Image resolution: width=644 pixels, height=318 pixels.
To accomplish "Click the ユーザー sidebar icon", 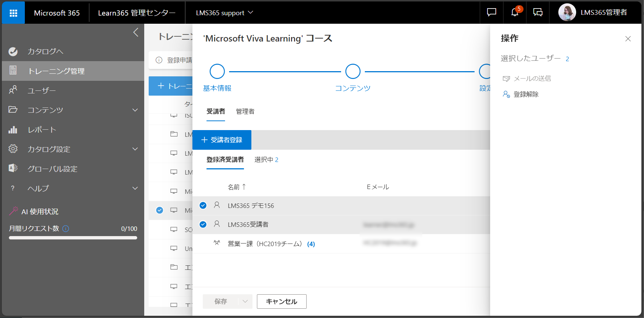I will coord(13,90).
